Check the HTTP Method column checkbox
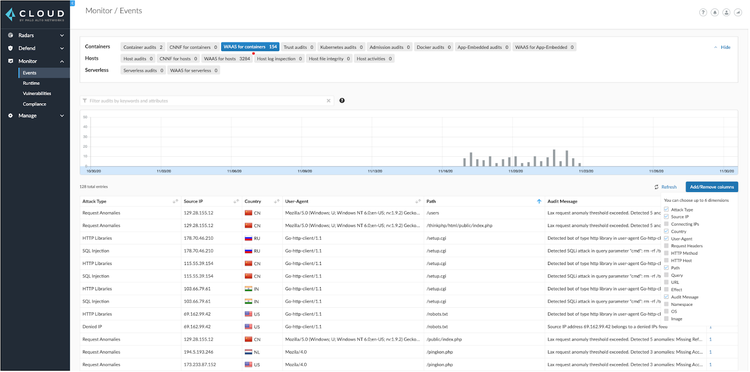750x372 pixels. pyautogui.click(x=667, y=253)
